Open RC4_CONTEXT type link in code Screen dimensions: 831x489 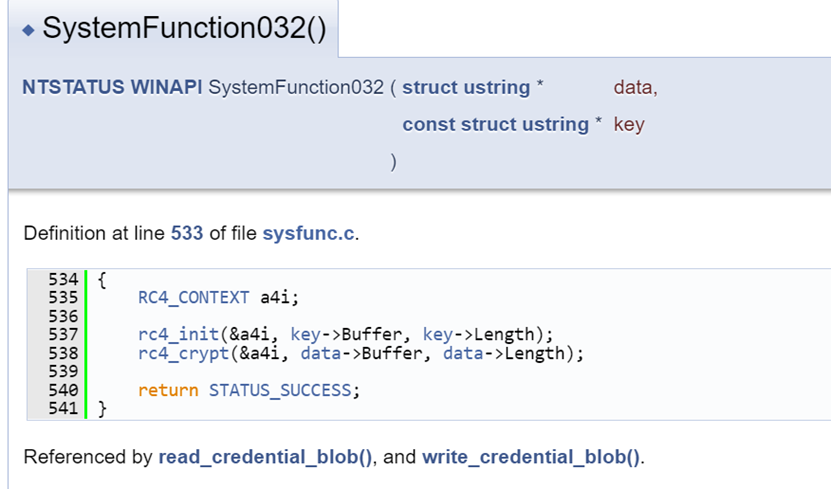tap(193, 297)
